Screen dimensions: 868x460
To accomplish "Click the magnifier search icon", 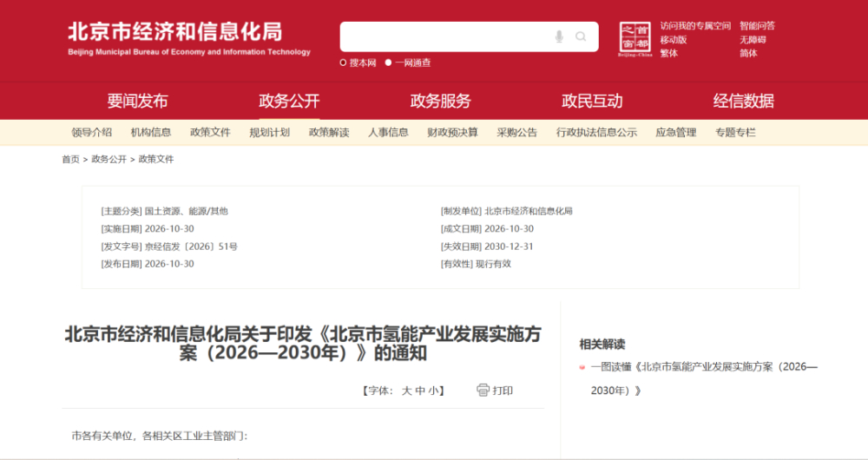I will pyautogui.click(x=581, y=37).
